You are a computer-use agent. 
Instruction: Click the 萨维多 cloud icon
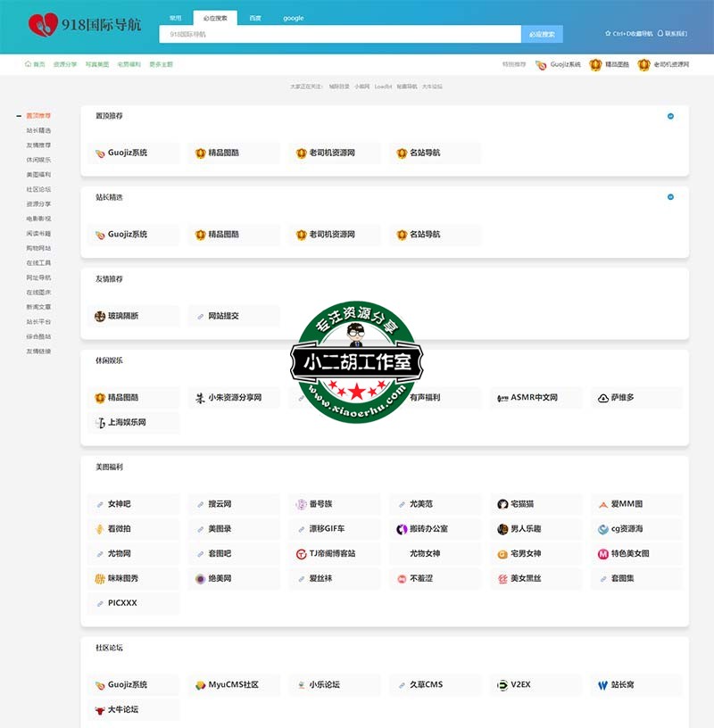pyautogui.click(x=603, y=398)
